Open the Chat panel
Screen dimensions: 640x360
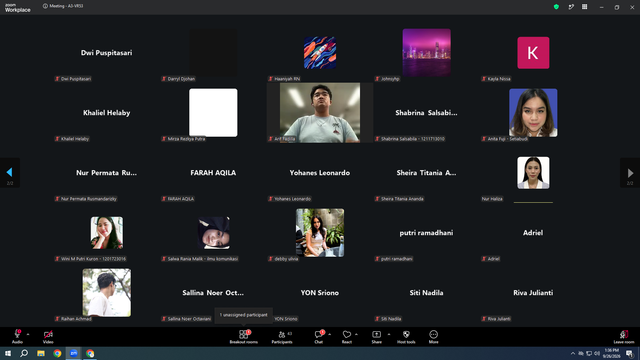tap(318, 337)
